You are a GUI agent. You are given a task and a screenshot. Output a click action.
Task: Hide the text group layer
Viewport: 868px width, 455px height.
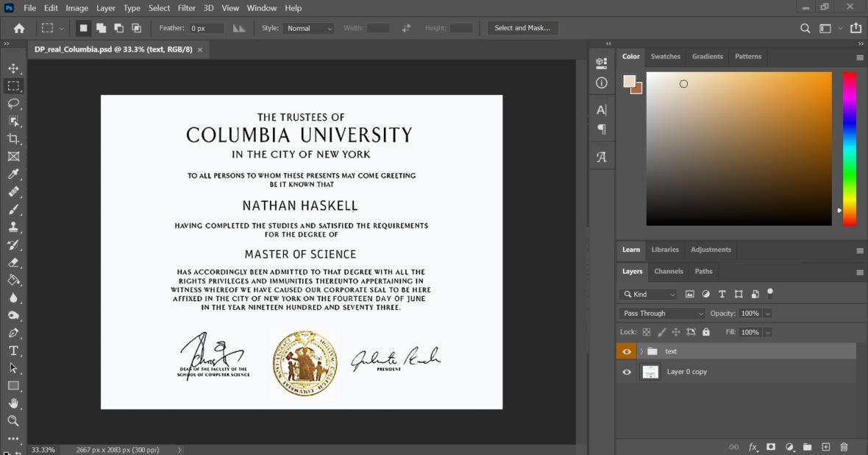[x=627, y=351]
